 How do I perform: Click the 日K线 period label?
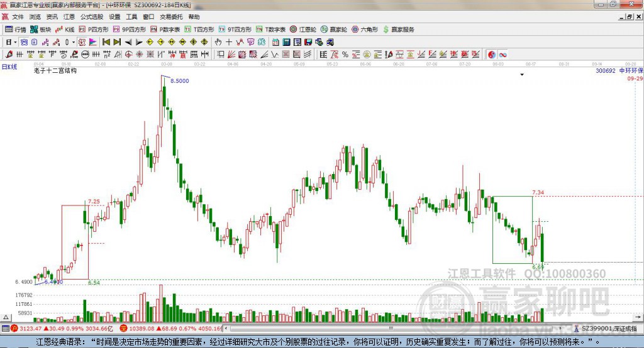click(x=9, y=67)
